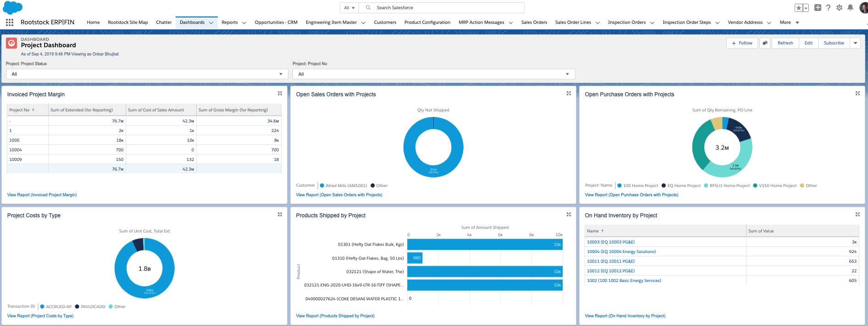The image size is (868, 326).
Task: Click the Follow button
Action: tap(742, 43)
